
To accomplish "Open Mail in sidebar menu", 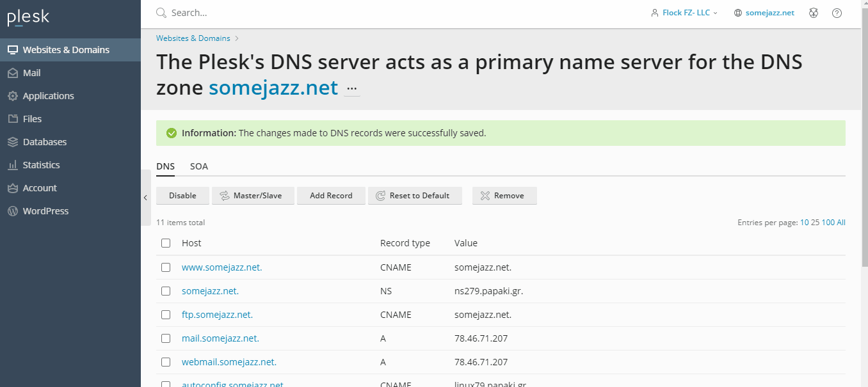I will point(70,73).
